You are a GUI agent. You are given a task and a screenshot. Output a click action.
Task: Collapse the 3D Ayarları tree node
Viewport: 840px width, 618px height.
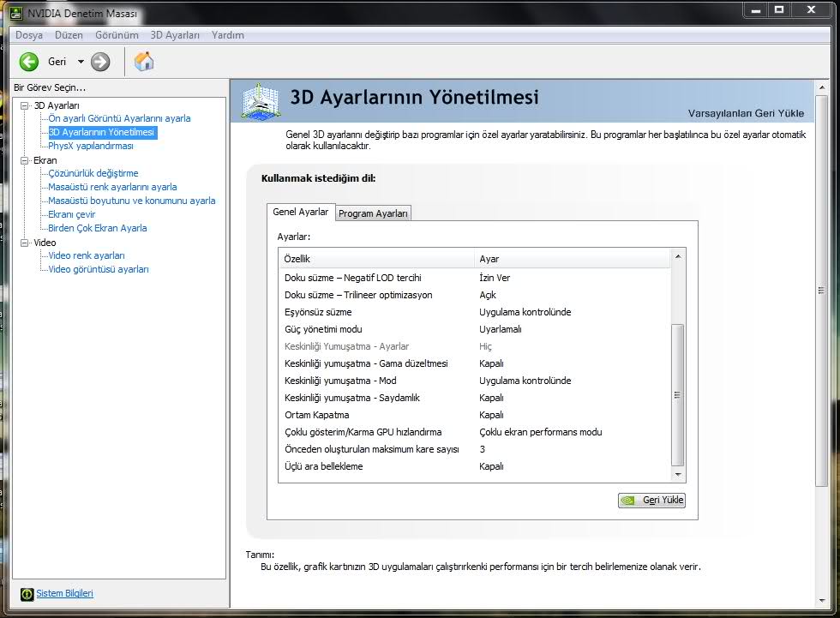[x=24, y=105]
